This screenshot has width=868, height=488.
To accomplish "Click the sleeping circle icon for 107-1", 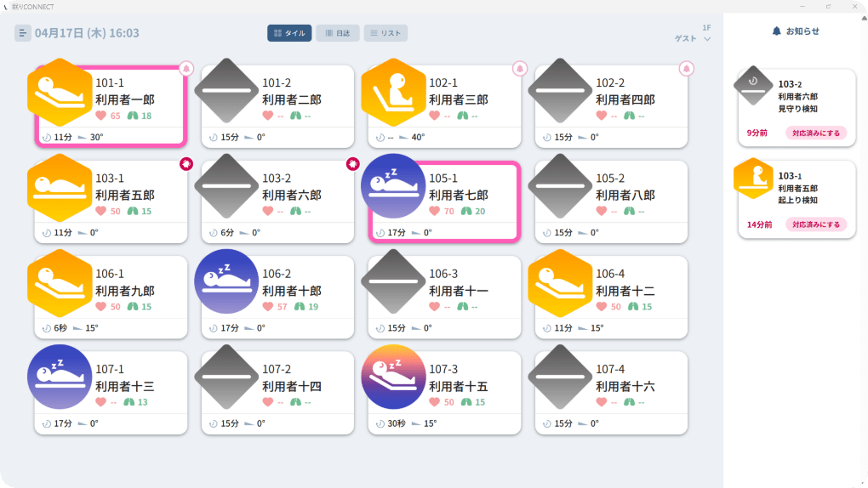I will click(x=60, y=377).
